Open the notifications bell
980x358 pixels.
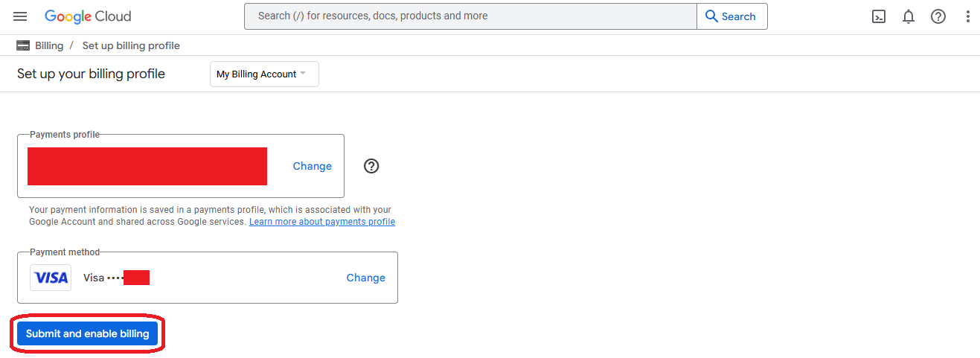909,16
